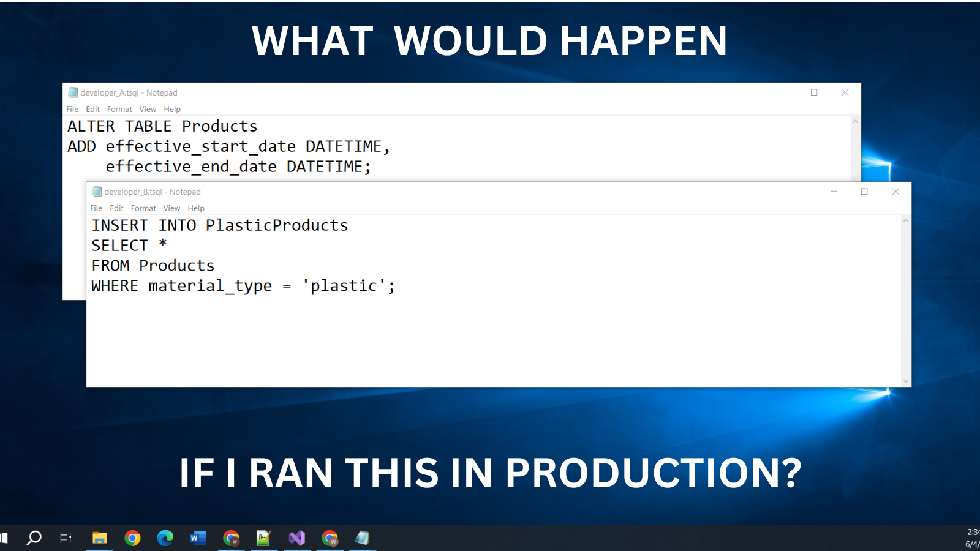This screenshot has width=980, height=551.
Task: Open Edit menu in developer_A.tsql Notepad
Action: point(92,109)
